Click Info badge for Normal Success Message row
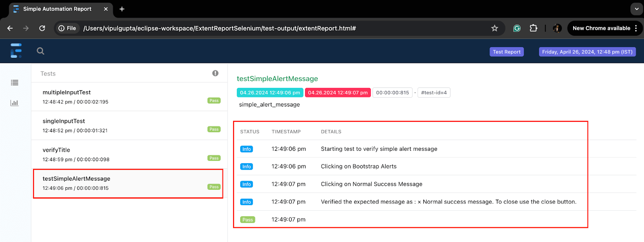This screenshot has width=644, height=242. point(246,184)
